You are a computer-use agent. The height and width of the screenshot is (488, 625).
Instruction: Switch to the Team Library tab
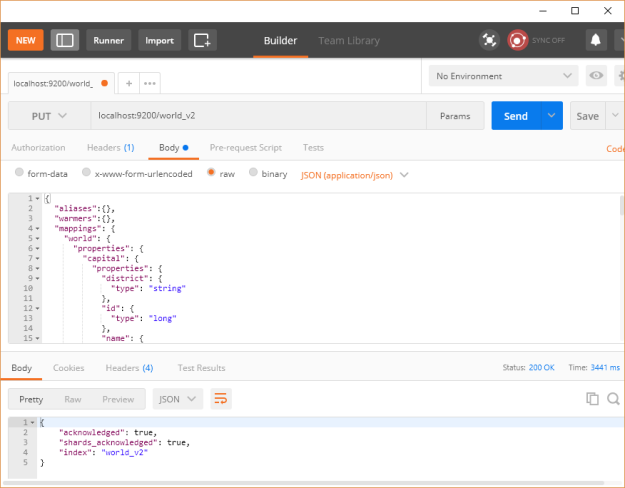pos(349,40)
